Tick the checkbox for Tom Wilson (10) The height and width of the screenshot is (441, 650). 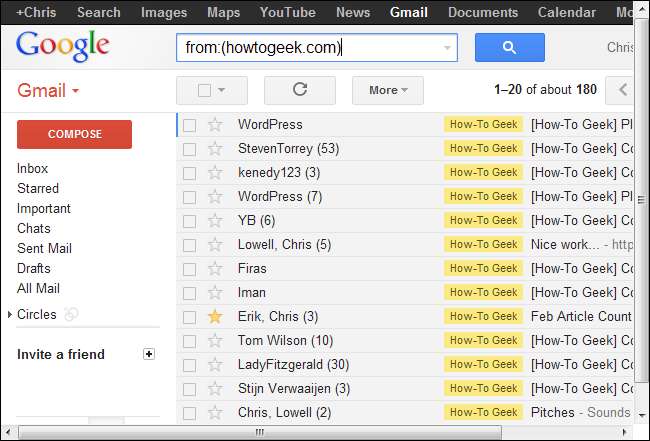(189, 342)
